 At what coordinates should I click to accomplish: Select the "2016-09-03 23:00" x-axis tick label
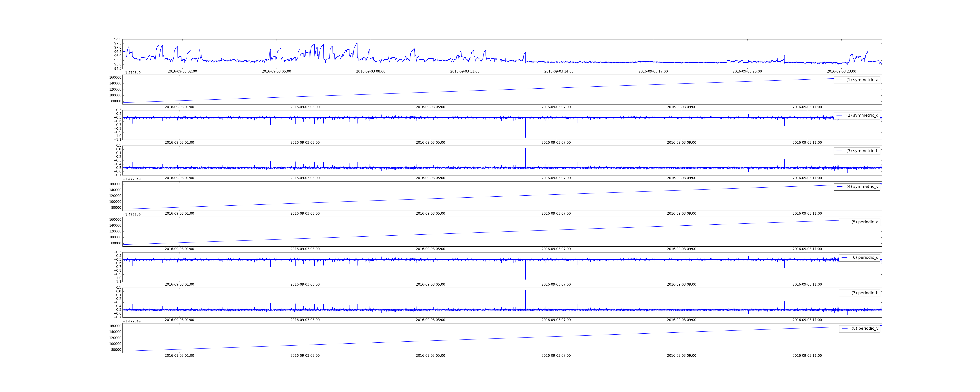(841, 72)
